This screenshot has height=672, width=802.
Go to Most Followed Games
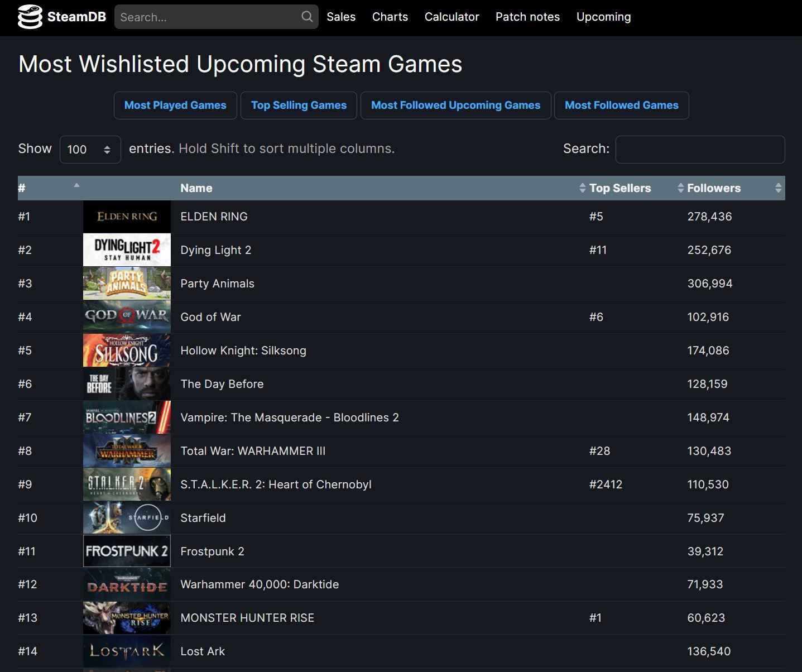[x=622, y=105]
